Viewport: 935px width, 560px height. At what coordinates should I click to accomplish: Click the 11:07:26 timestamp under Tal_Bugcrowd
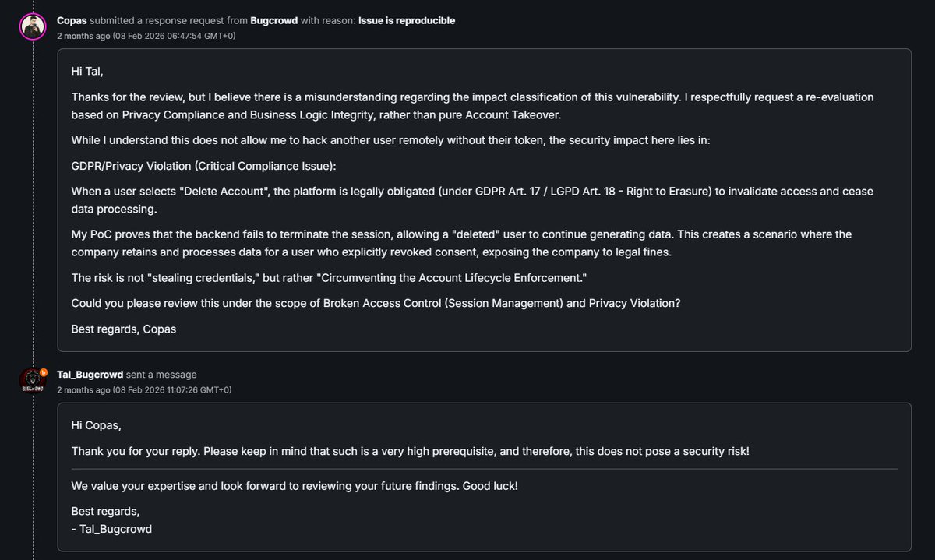(x=144, y=389)
